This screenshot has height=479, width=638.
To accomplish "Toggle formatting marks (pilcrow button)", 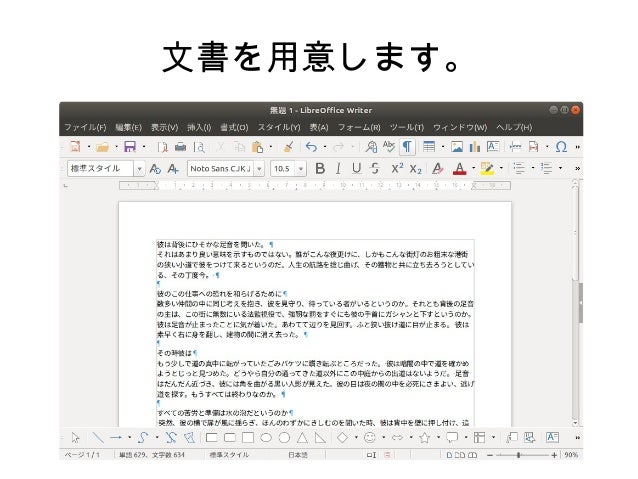I will tap(407, 147).
